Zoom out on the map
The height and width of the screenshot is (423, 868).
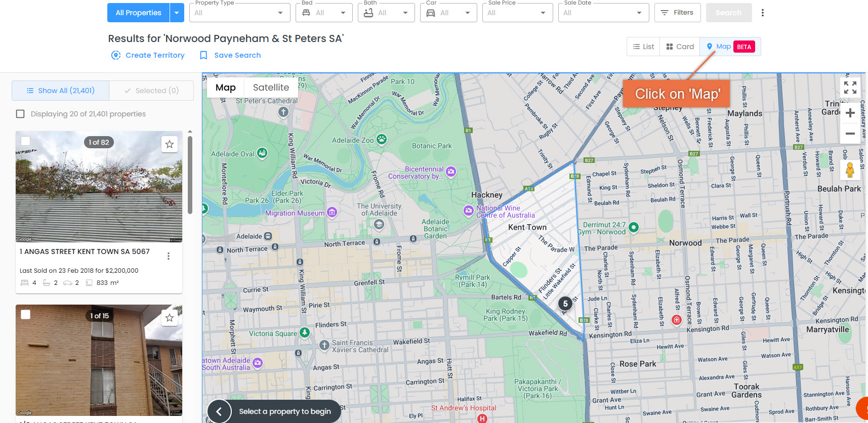coord(850,134)
